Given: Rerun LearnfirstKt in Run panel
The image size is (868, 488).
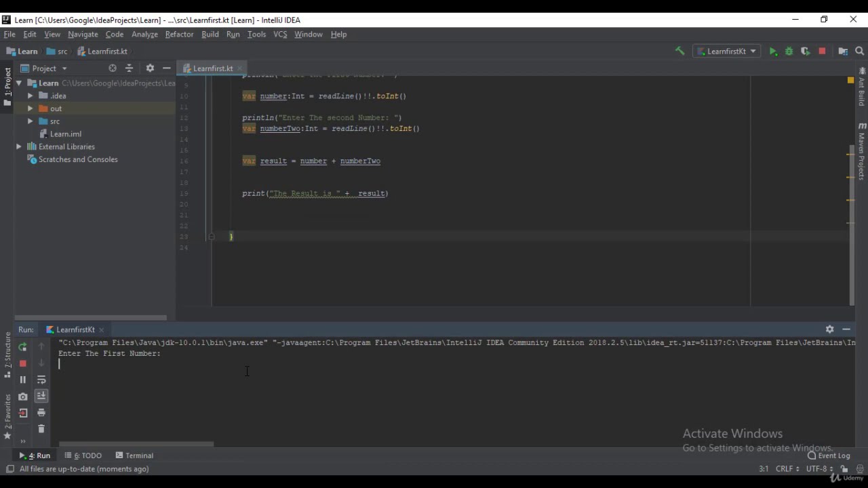Looking at the screenshot, I should 22,346.
